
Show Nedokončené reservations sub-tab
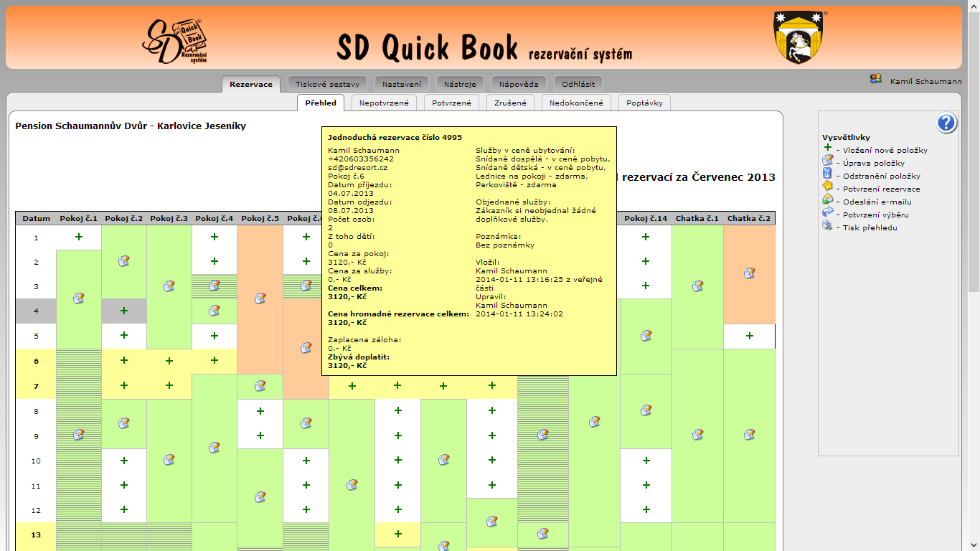click(577, 103)
